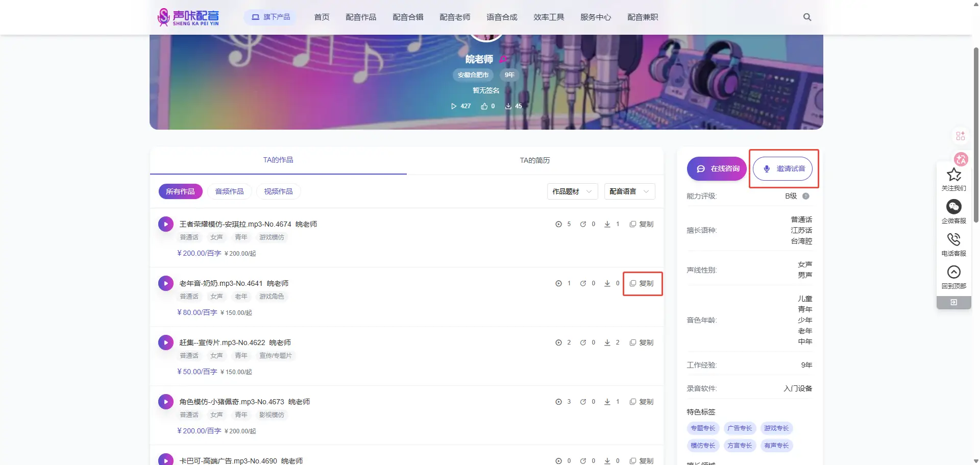The width and height of the screenshot is (980, 465).
Task: Click the 邀请试音 button
Action: [x=783, y=168]
